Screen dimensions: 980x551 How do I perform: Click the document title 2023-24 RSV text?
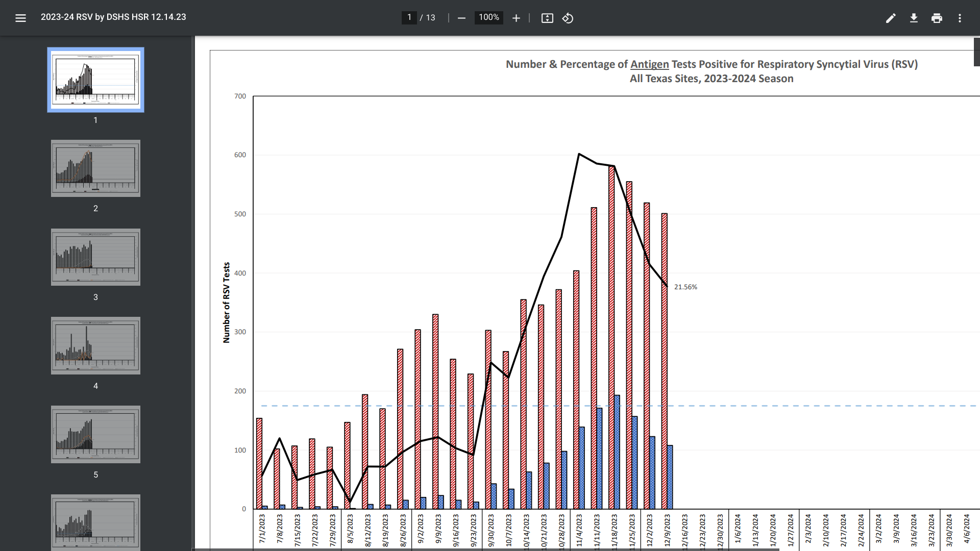point(113,17)
